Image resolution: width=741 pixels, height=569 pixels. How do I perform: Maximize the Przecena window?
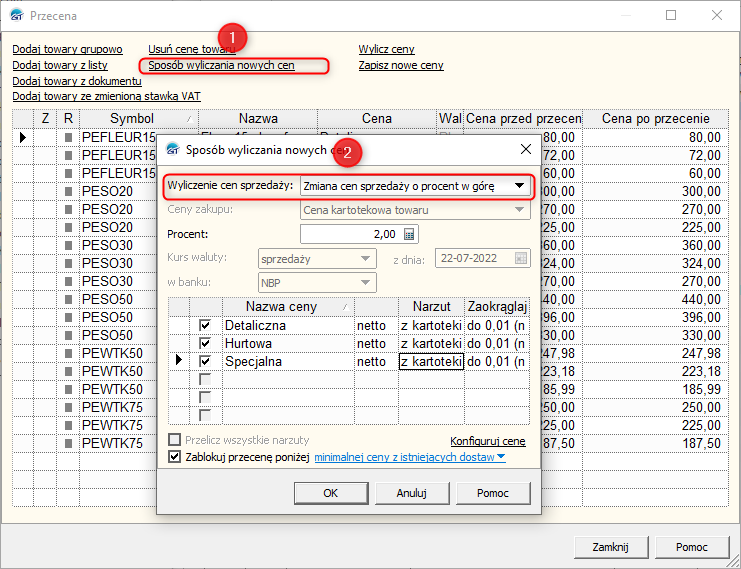[671, 15]
